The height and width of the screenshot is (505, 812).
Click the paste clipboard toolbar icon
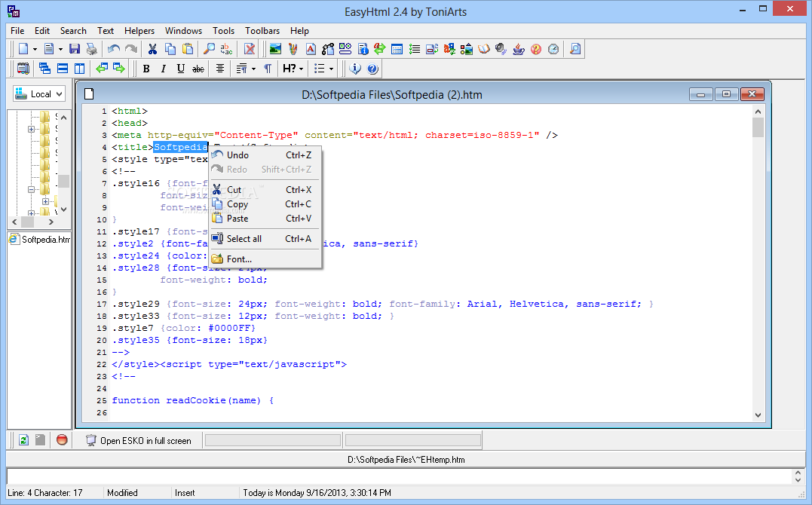(188, 49)
